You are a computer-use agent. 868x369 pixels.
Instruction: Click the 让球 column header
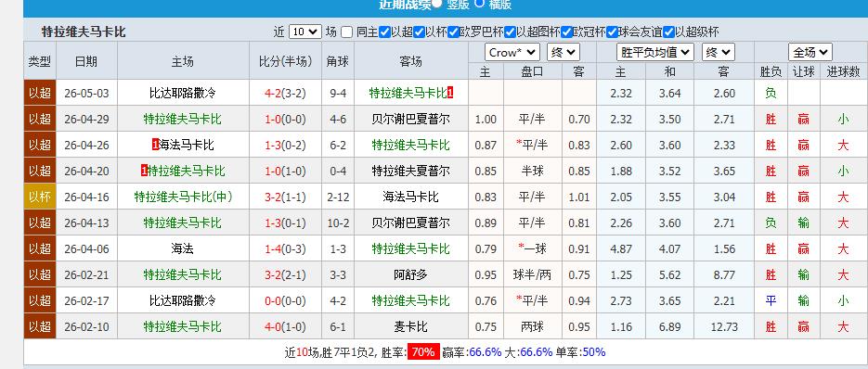(803, 71)
